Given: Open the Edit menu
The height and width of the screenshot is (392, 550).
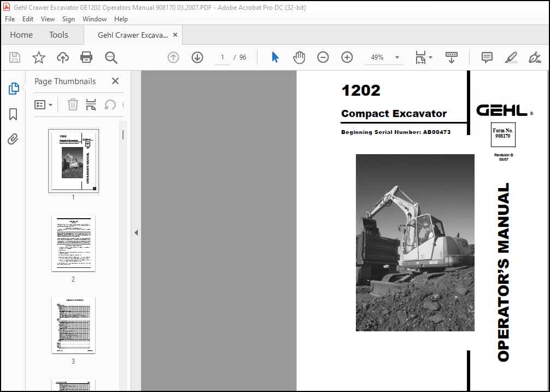Looking at the screenshot, I should pyautogui.click(x=28, y=19).
